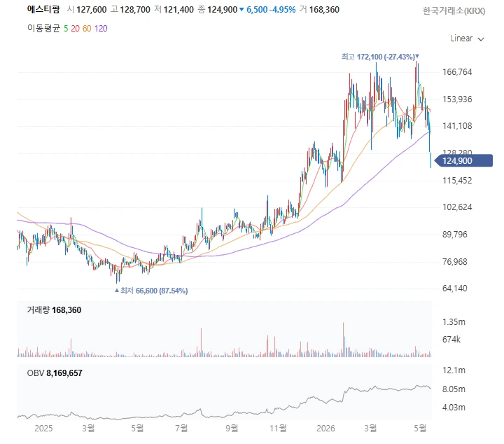
Task: Click the 이동평균 indicator label
Action: pyautogui.click(x=43, y=28)
